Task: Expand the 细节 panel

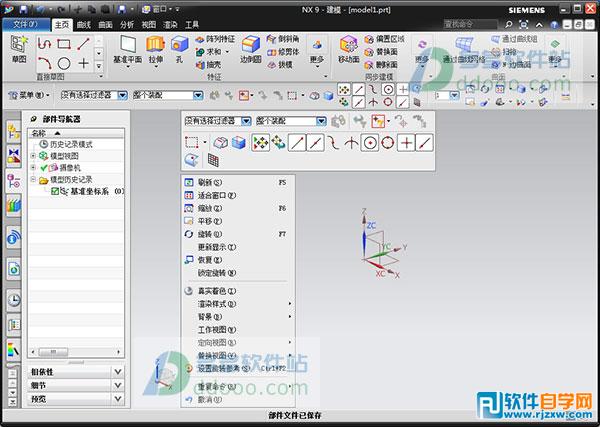Action: tap(118, 385)
